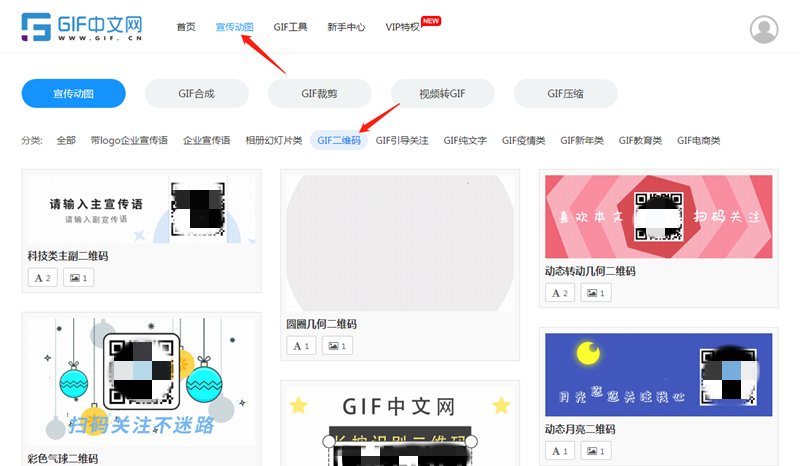
Task: Click the 圆圈几何二维码 title text
Action: [x=321, y=324]
